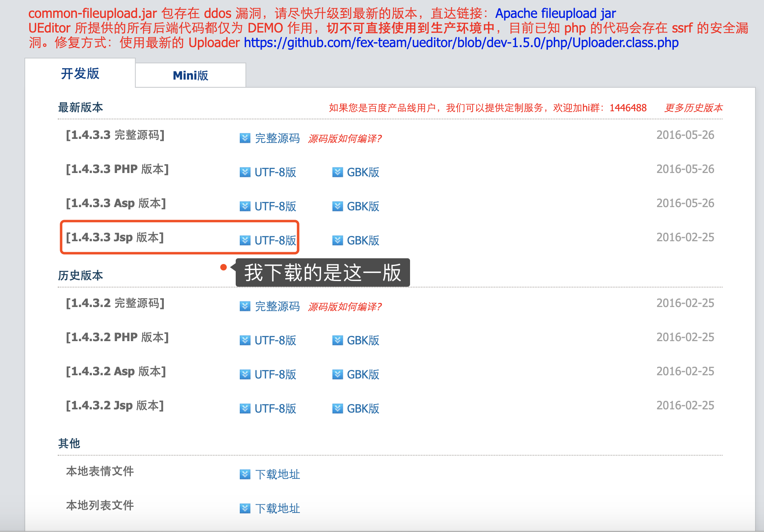
Task: Click the 历史版本 section heading
Action: click(x=80, y=275)
